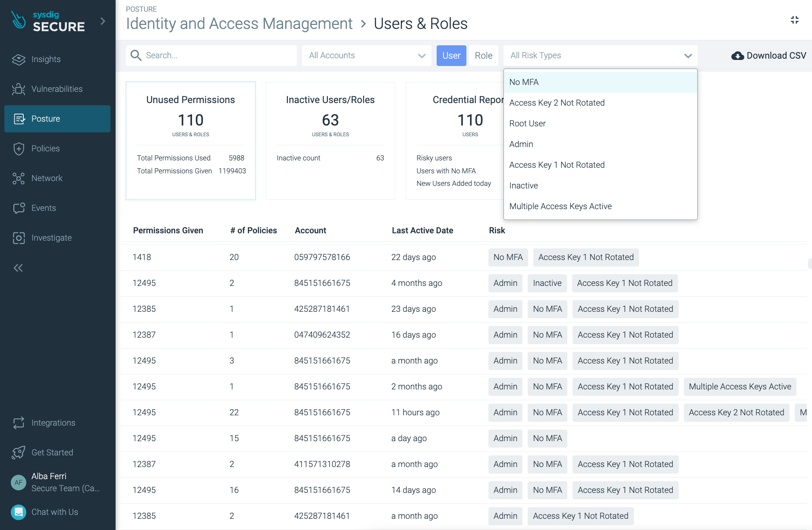The height and width of the screenshot is (530, 812).
Task: Select the Unused Permissions card
Action: 191,141
